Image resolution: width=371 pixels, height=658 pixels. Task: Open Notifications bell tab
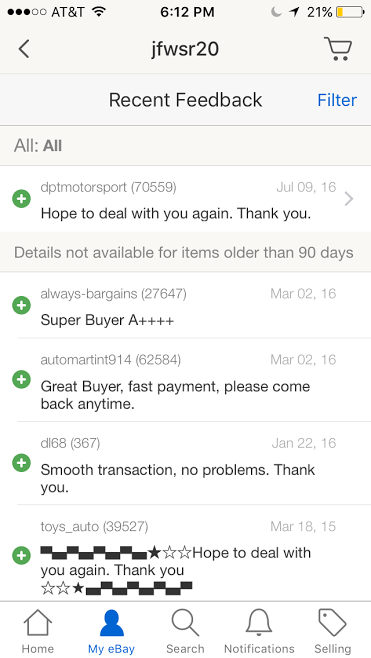[259, 631]
